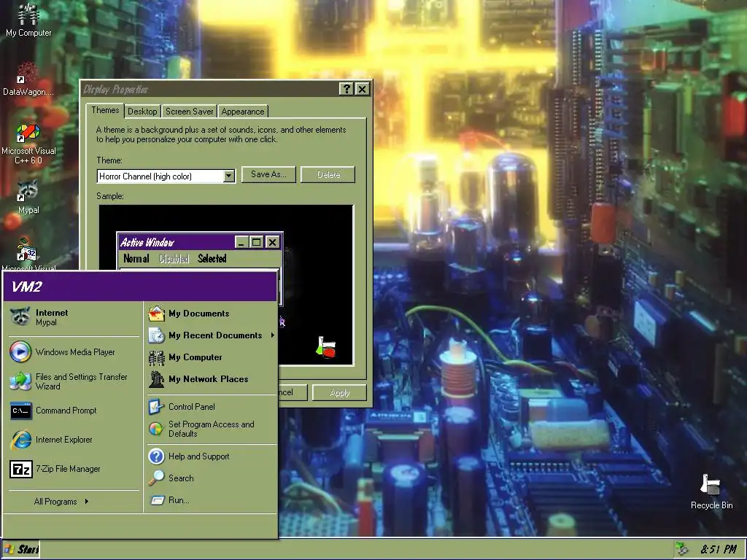Open the DataWagon desktop shortcut
The width and height of the screenshot is (747, 560).
tap(28, 79)
